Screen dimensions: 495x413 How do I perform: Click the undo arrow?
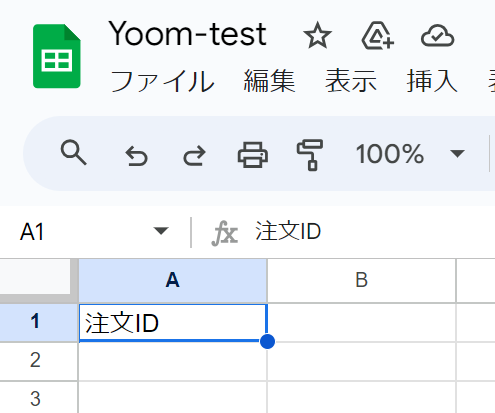[x=136, y=155]
